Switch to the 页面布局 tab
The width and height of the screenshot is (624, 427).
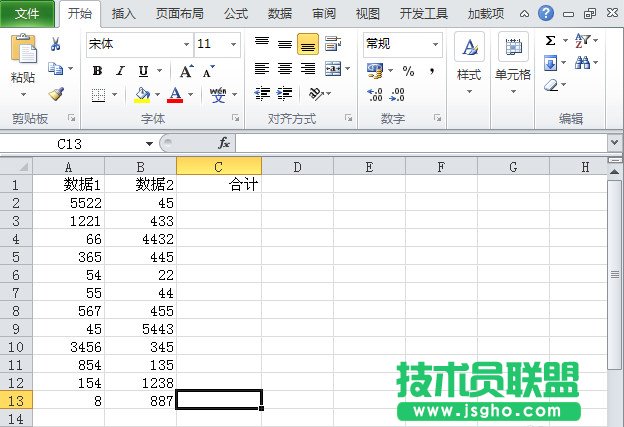tap(180, 14)
